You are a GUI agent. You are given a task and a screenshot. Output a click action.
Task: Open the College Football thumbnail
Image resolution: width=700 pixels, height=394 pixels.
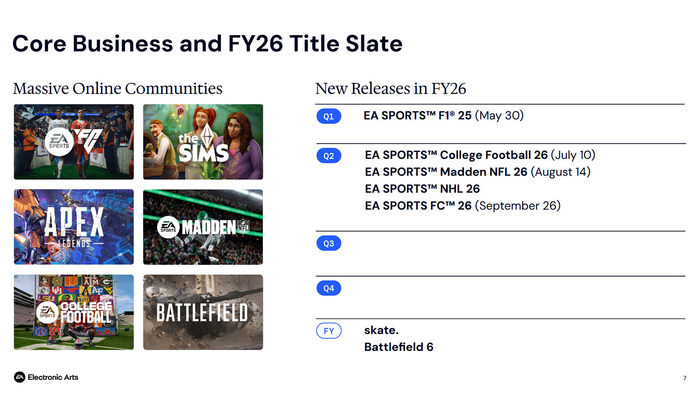[74, 312]
